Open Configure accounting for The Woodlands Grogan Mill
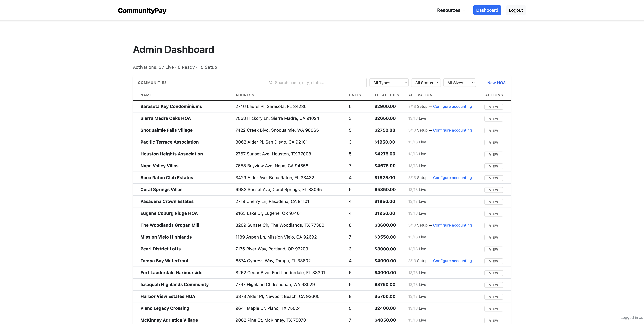644x324 pixels. 452,225
